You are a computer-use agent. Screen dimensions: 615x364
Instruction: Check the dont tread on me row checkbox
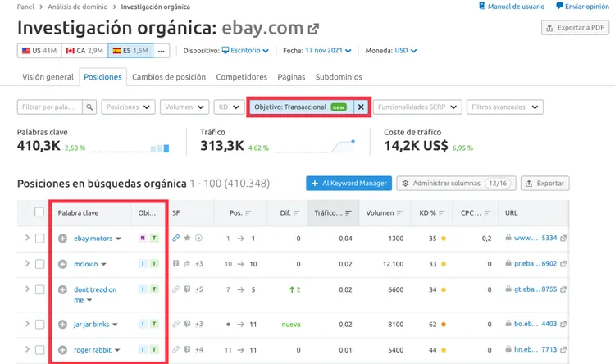(x=39, y=290)
